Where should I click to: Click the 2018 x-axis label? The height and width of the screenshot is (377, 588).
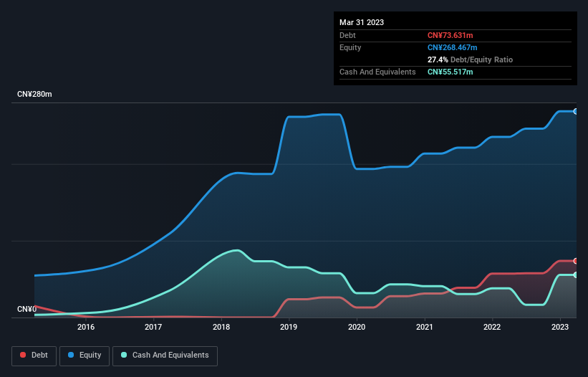click(x=221, y=327)
